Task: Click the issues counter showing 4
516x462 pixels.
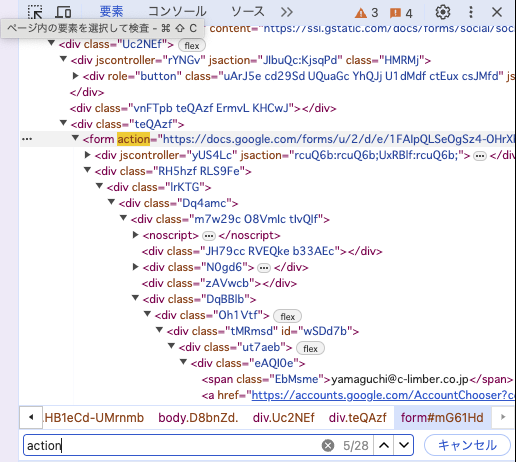Action: coord(401,13)
